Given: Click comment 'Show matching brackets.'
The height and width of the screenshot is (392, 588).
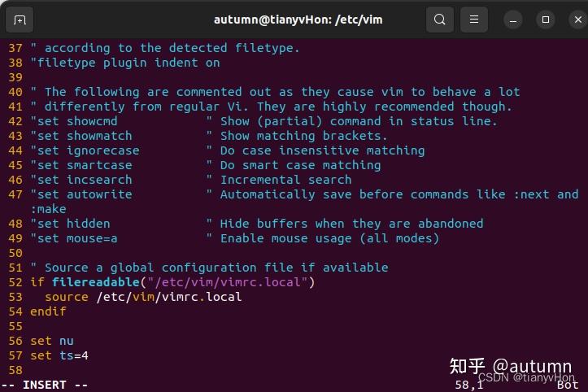Looking at the screenshot, I should pyautogui.click(x=303, y=136).
